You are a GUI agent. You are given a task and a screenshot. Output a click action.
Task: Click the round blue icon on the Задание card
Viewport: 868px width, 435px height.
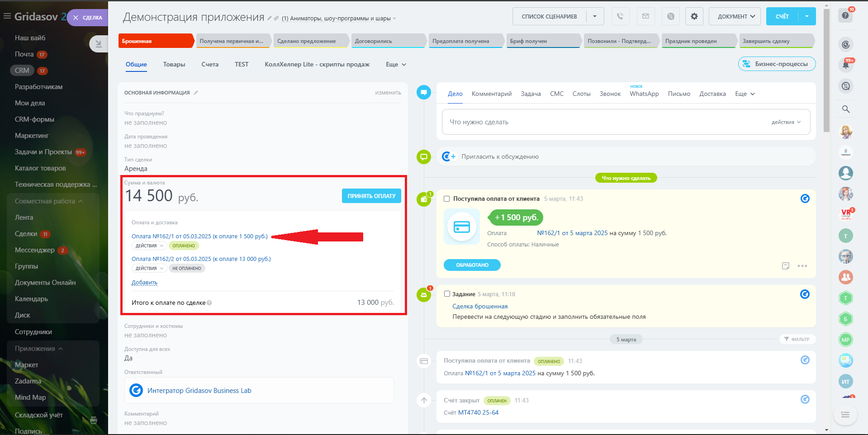(x=805, y=294)
